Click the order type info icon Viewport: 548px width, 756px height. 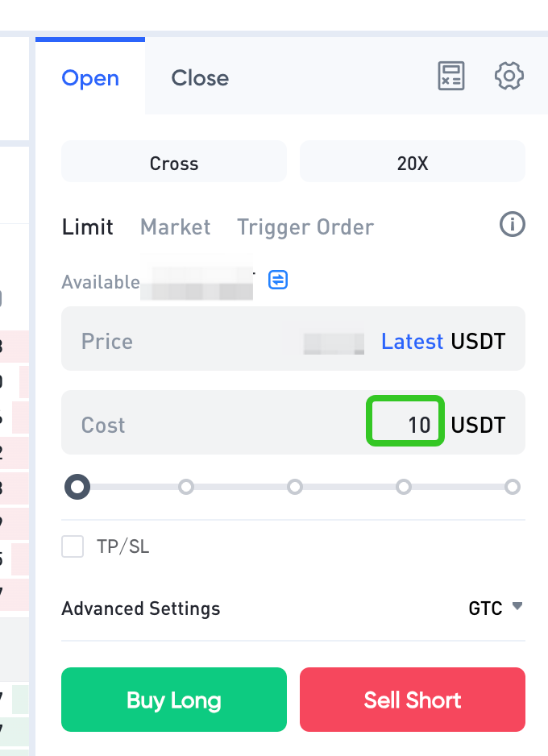[513, 225]
